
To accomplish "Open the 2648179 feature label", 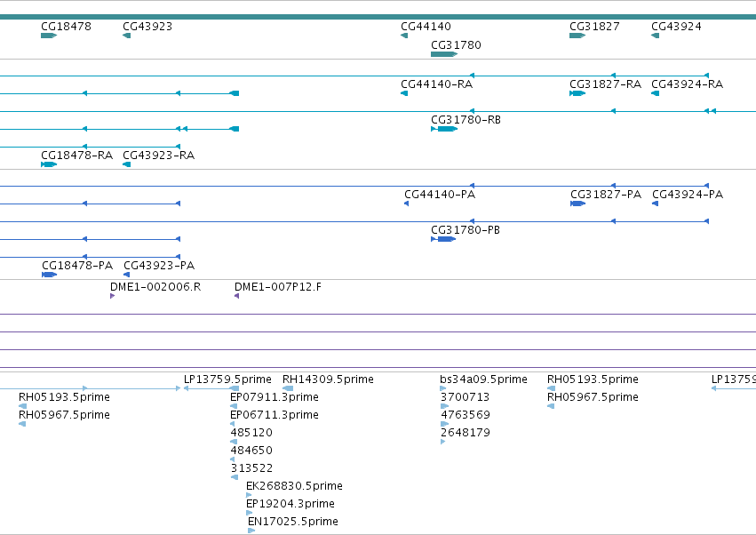I will point(466,433).
